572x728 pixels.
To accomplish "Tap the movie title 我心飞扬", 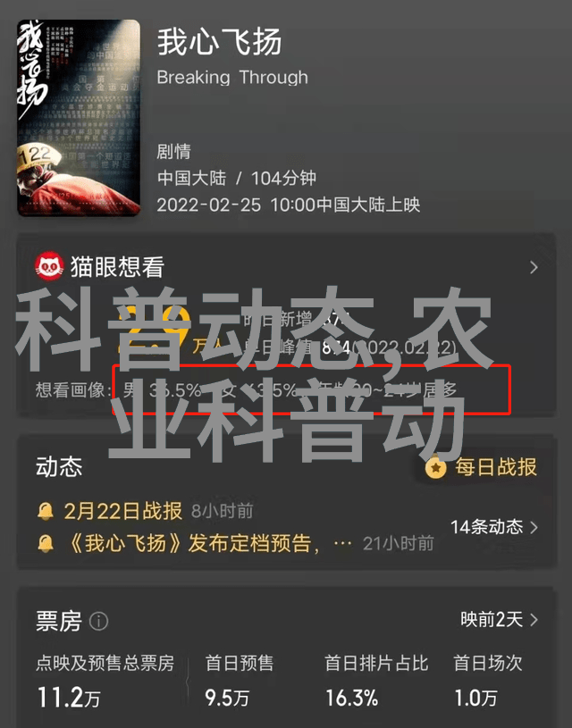I will tap(219, 42).
